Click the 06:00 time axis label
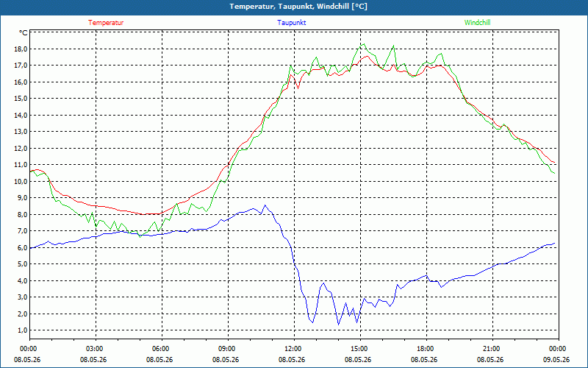This screenshot has height=368, width=588. coord(159,349)
